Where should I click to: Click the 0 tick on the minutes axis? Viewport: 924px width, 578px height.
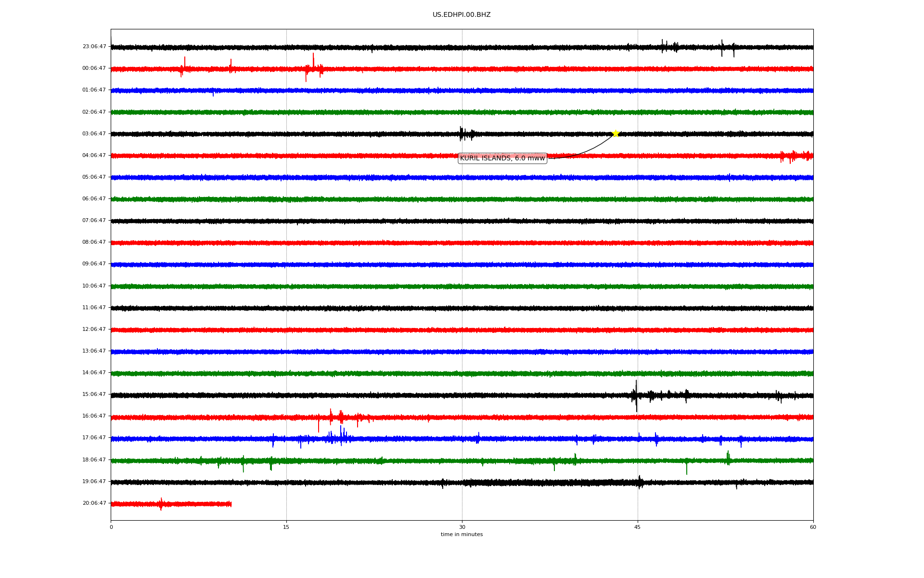pyautogui.click(x=111, y=527)
